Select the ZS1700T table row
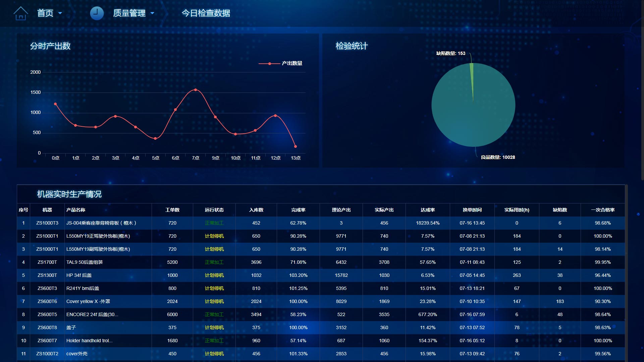644x362 pixels. coord(47,262)
